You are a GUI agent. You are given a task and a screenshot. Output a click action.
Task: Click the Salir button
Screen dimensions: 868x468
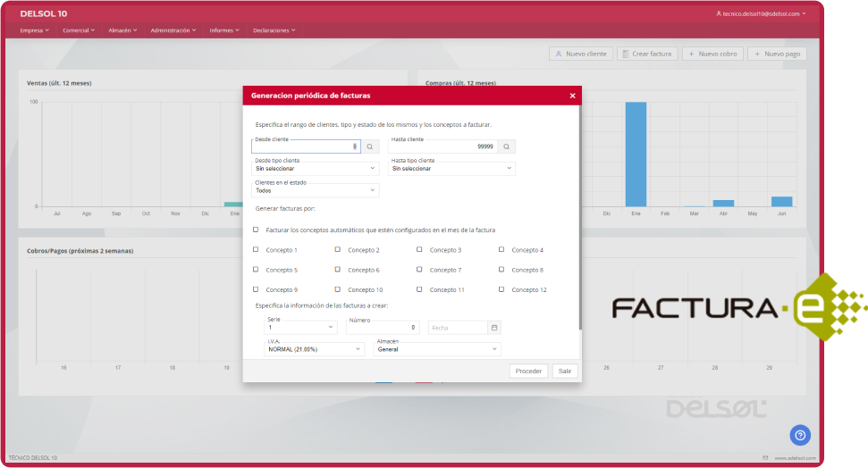tap(564, 371)
